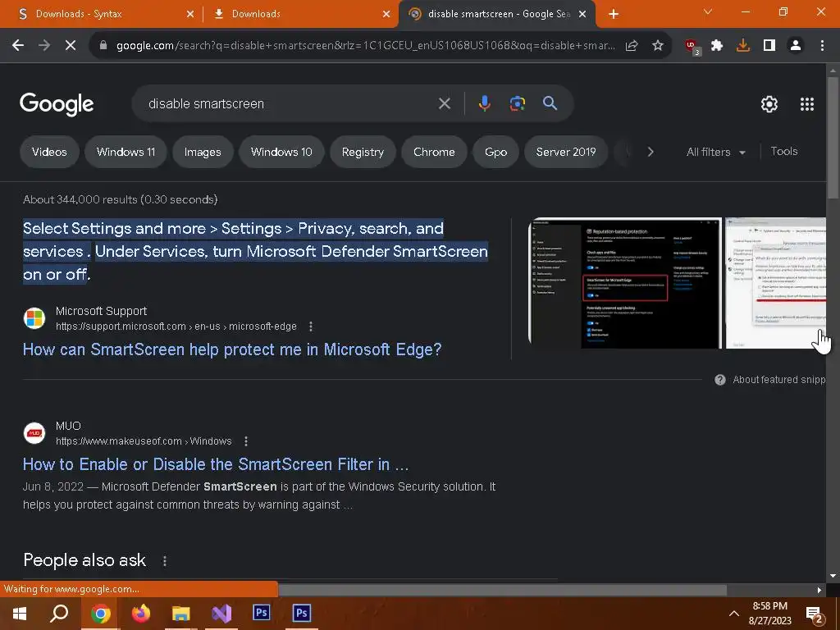Screen dimensions: 840x630
Task: Toggle the side panel icon
Action: pos(769,46)
